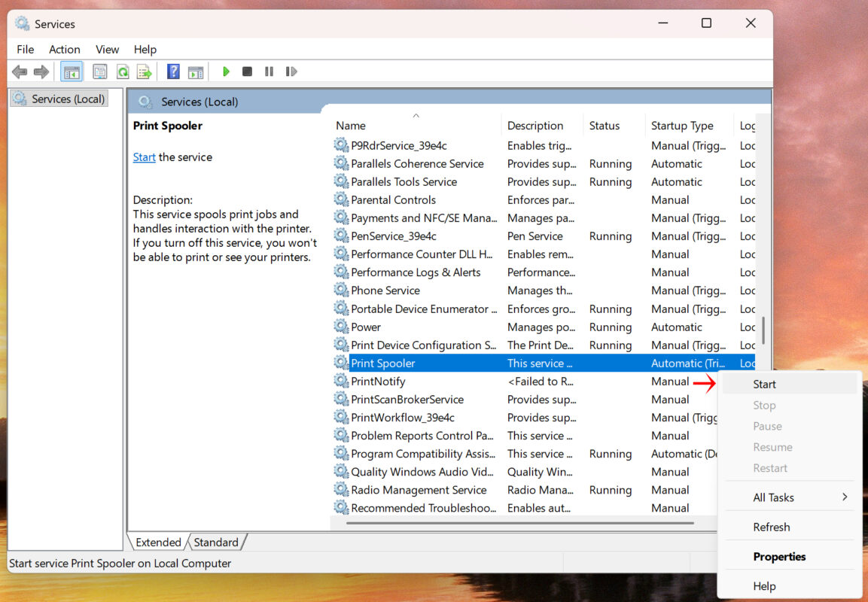Viewport: 868px width, 602px height.
Task: Click the Forward arrow toolbar icon
Action: (x=41, y=71)
